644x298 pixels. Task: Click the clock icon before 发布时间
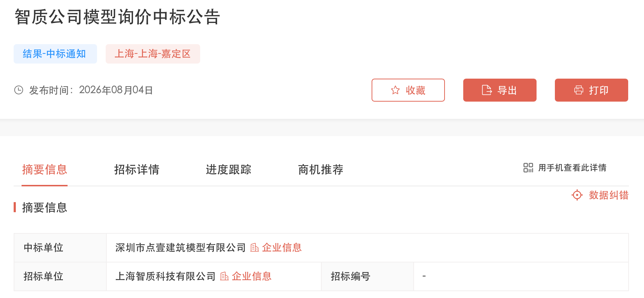coord(19,90)
